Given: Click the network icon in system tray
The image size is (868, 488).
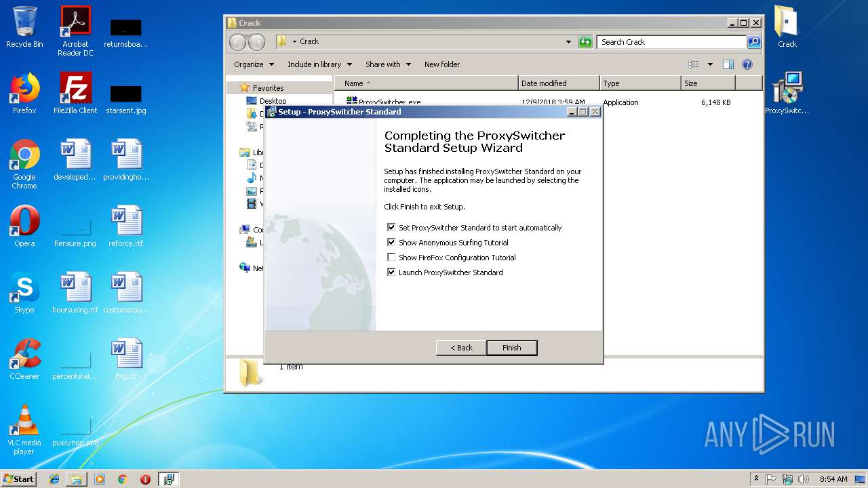Looking at the screenshot, I should 787,479.
